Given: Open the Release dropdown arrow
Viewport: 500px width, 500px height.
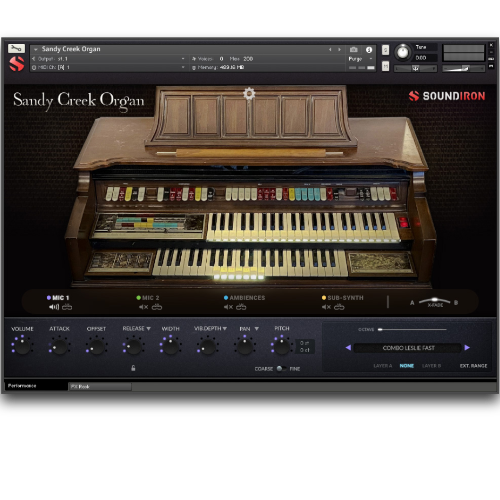Looking at the screenshot, I should coord(148,329).
